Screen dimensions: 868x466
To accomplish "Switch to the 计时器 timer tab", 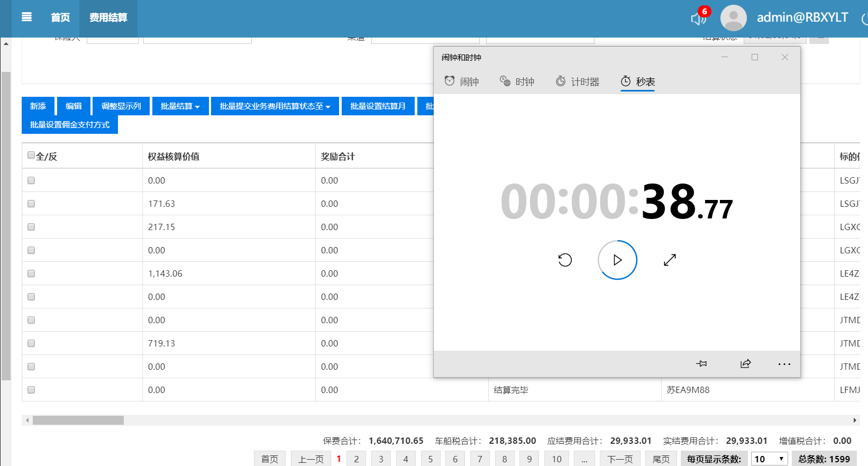I will coord(578,81).
